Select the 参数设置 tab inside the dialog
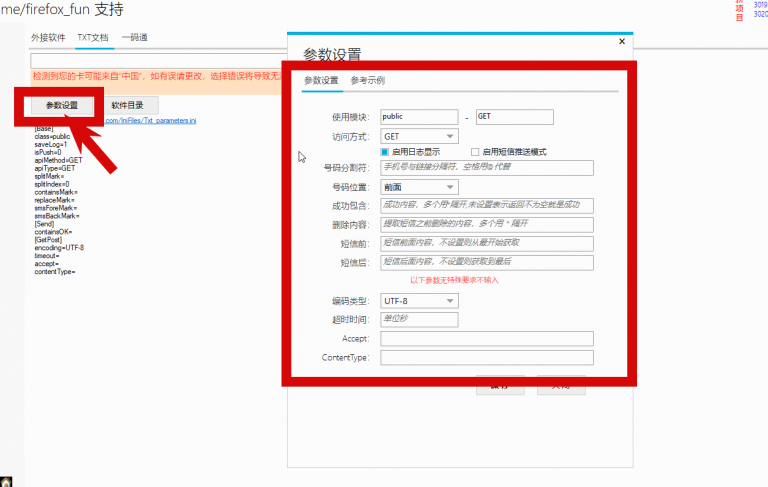The width and height of the screenshot is (768, 487). point(321,80)
